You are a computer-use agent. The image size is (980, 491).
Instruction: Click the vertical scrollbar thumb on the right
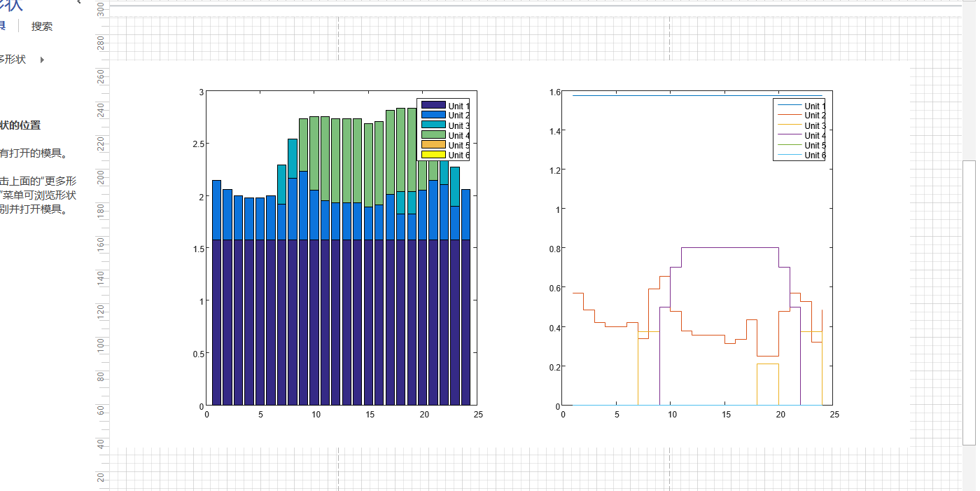[969, 301]
